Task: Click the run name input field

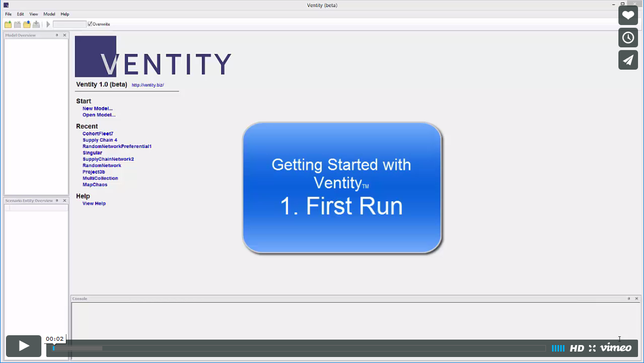Action: pos(70,24)
